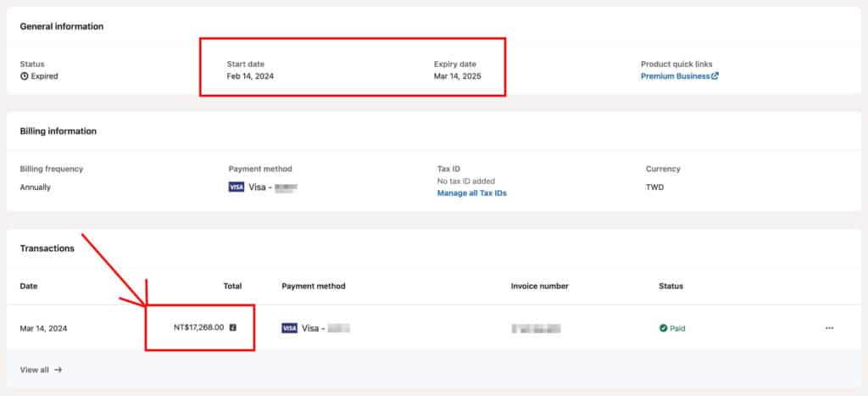Click the clock icon next to Expired

[x=24, y=76]
